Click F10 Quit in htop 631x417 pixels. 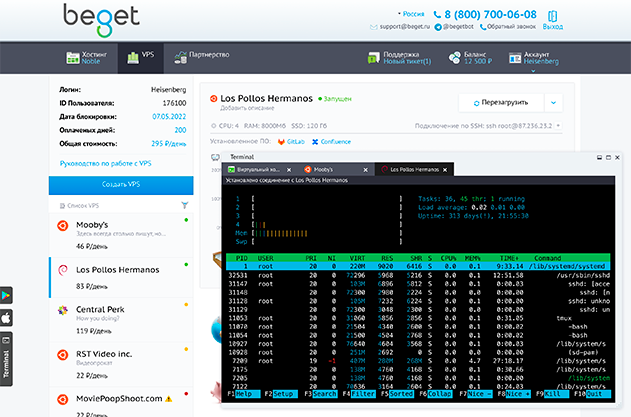click(592, 394)
